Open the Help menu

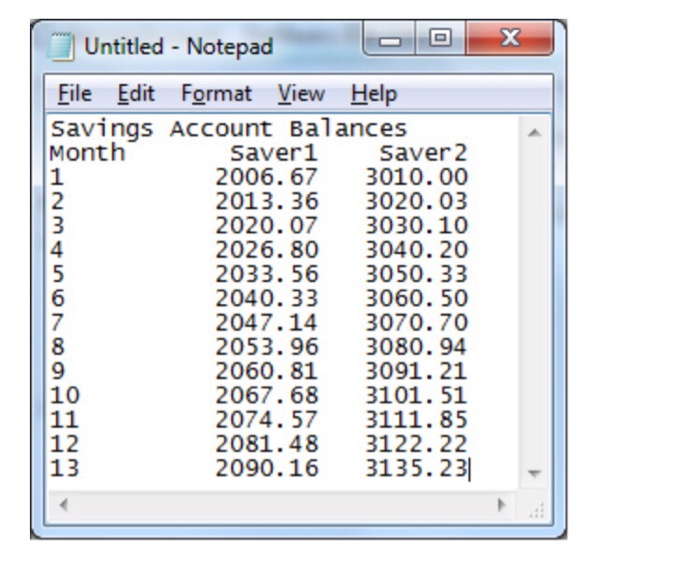[374, 94]
